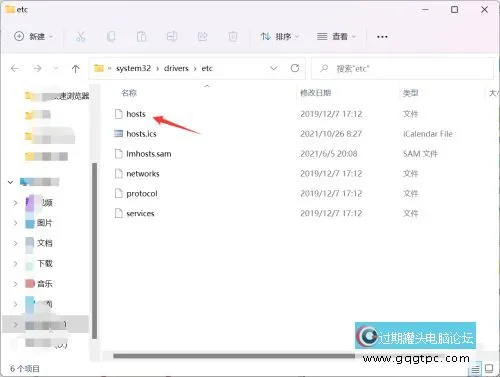The image size is (500, 377).
Task: Select the lmhosts.sam file
Action: coord(149,154)
